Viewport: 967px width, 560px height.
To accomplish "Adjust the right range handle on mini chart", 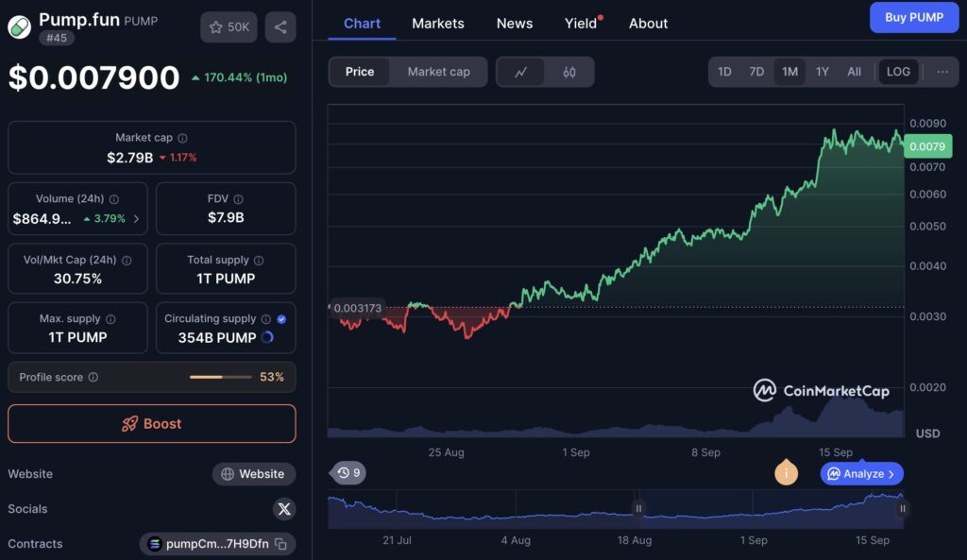I will click(902, 509).
